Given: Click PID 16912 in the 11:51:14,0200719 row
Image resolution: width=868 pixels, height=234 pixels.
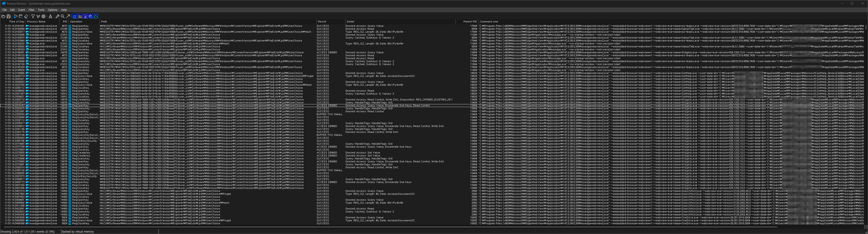Looking at the screenshot, I should pyautogui.click(x=64, y=76).
